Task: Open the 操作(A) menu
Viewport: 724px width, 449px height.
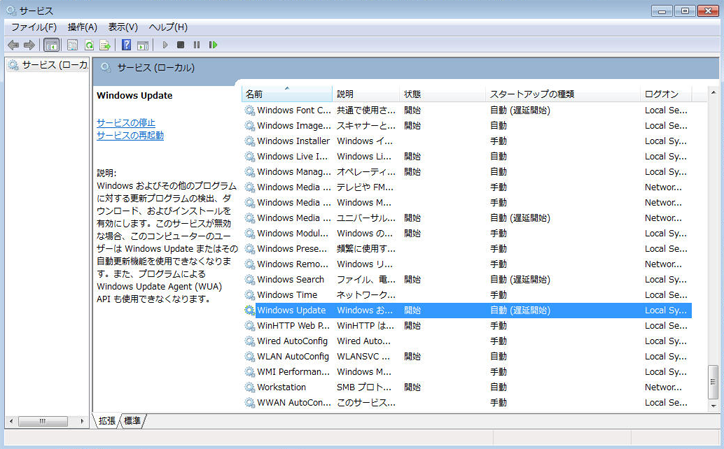Action: [82, 27]
